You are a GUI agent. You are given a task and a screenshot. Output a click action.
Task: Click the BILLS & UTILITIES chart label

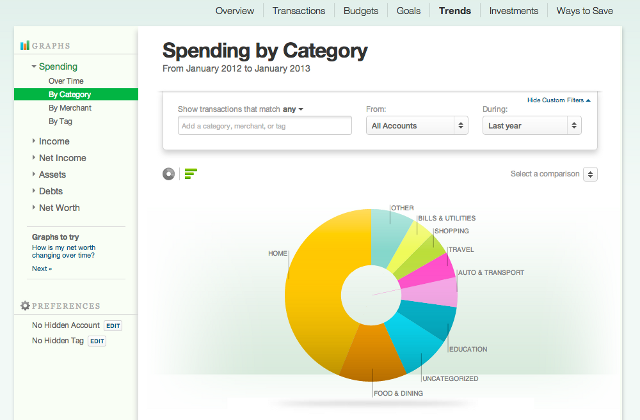tap(447, 218)
